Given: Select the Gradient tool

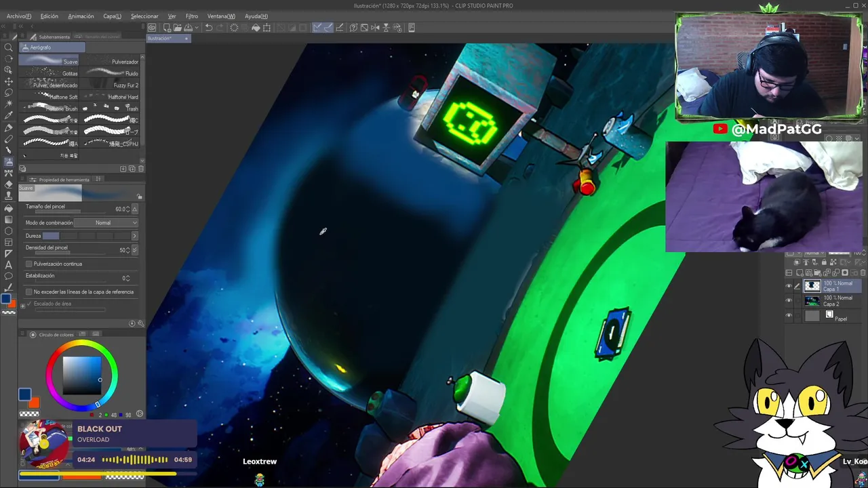Looking at the screenshot, I should click(9, 220).
